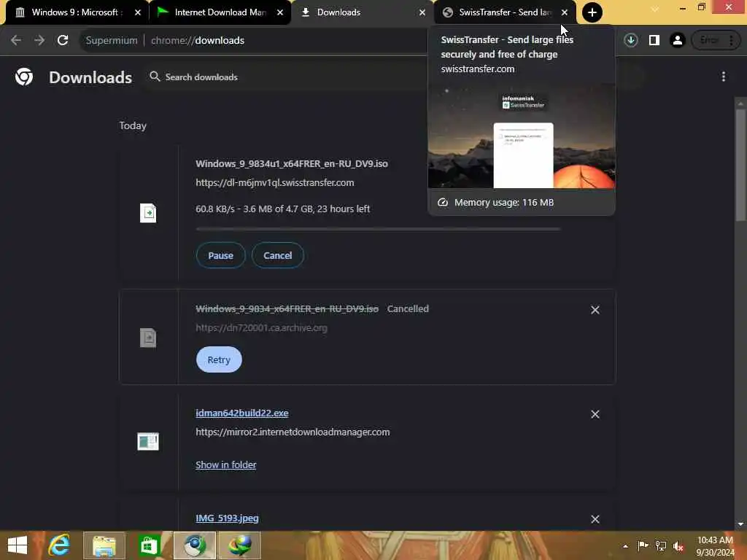Remove idman642build22.exe from downloads list
The image size is (747, 560).
click(x=595, y=414)
